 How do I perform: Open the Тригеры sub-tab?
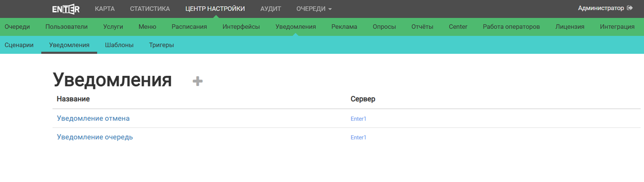coord(161,45)
